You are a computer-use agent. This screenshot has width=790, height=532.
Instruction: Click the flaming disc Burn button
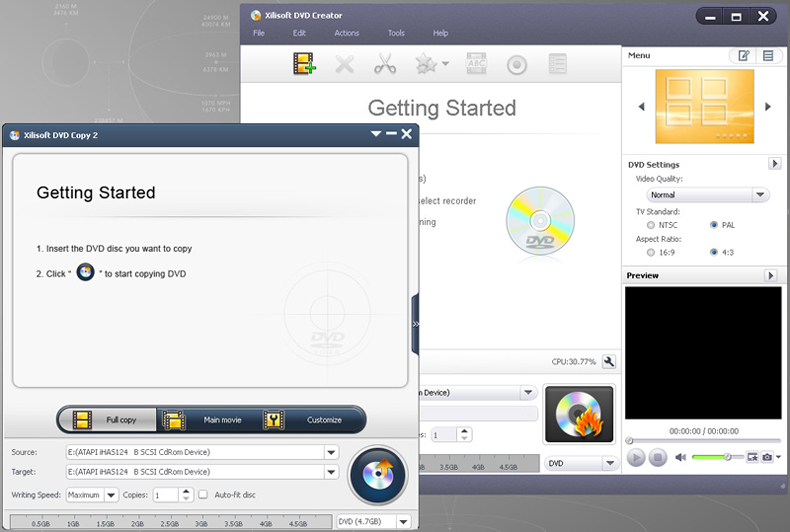[x=578, y=414]
